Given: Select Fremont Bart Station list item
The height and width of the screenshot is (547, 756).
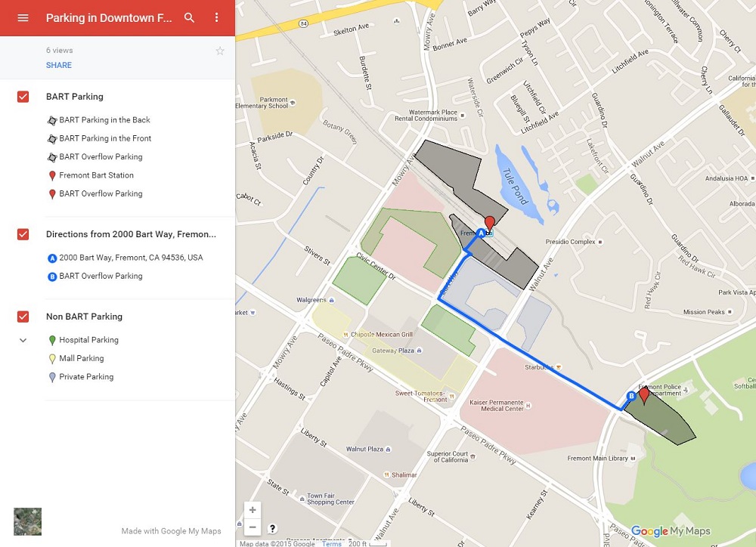Looking at the screenshot, I should coord(97,175).
